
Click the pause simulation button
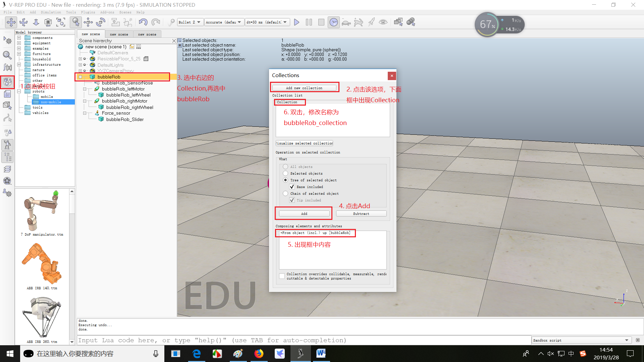pyautogui.click(x=309, y=22)
